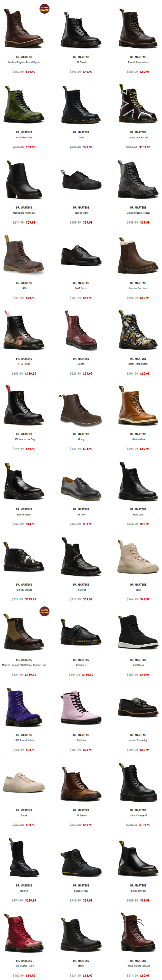Select the Union Jack Pascal boot photo
The width and height of the screenshot is (162, 980).
pyautogui.click(x=138, y=104)
